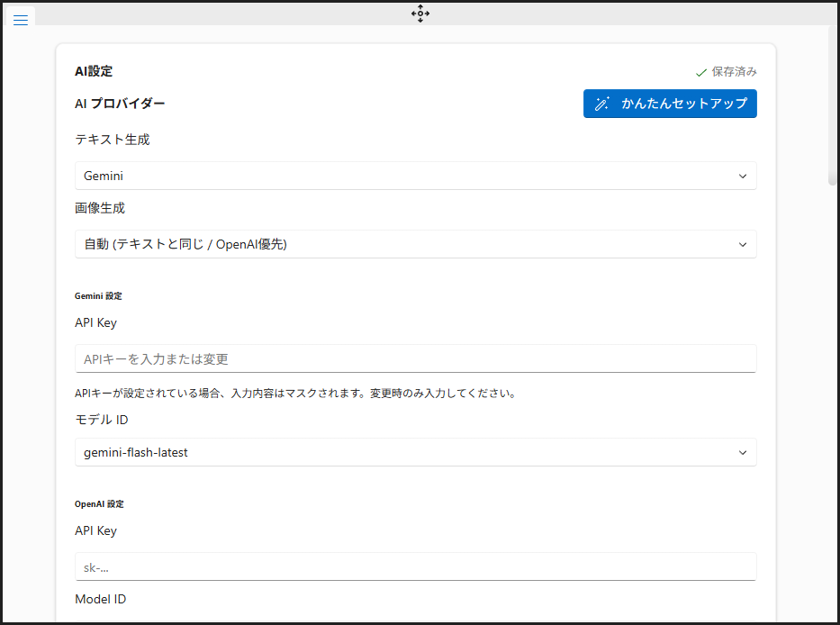Select the Gemini 設定 section header
840x625 pixels.
[98, 295]
